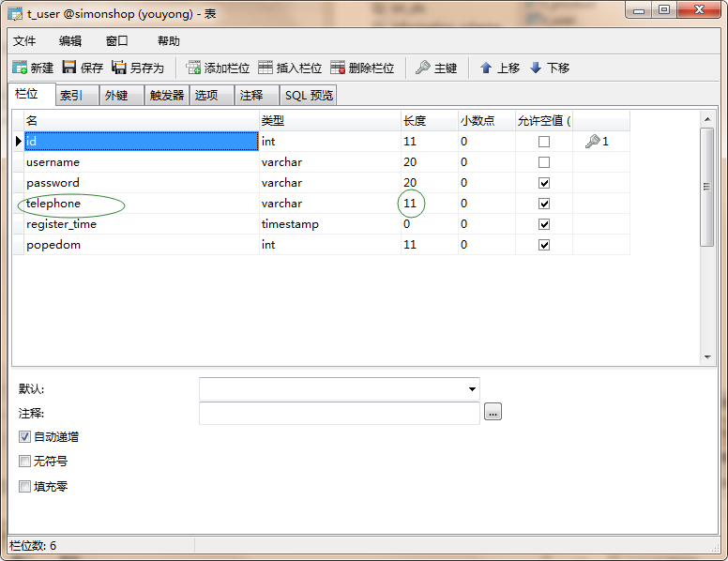Open the 窗口 menu
Image resolution: width=728 pixels, height=561 pixels.
(117, 41)
